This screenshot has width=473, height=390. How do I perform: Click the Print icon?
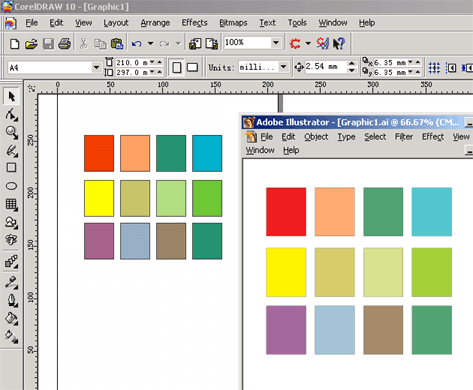[x=65, y=44]
